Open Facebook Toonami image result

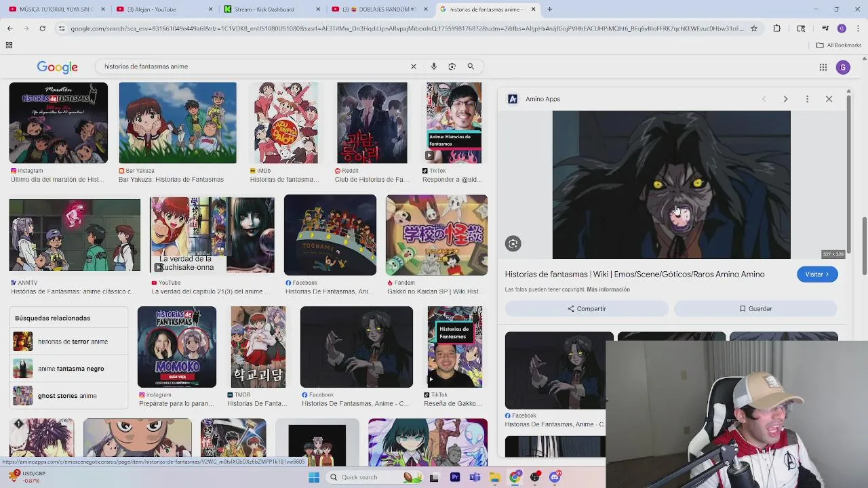pos(330,235)
